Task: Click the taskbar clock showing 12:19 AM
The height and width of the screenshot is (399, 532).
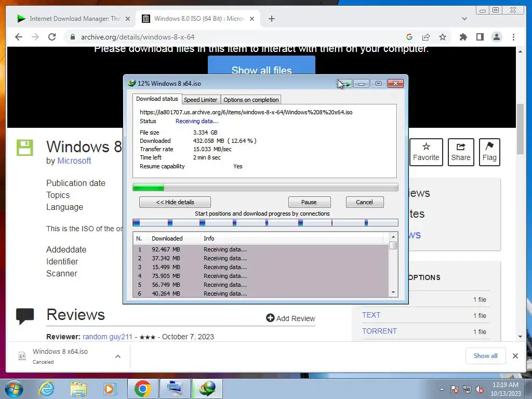Action: [x=505, y=389]
